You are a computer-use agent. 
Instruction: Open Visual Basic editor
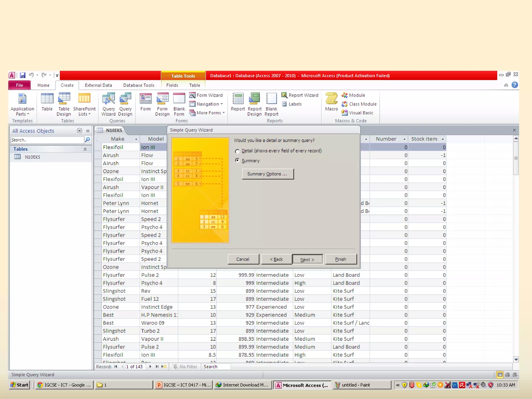[357, 113]
